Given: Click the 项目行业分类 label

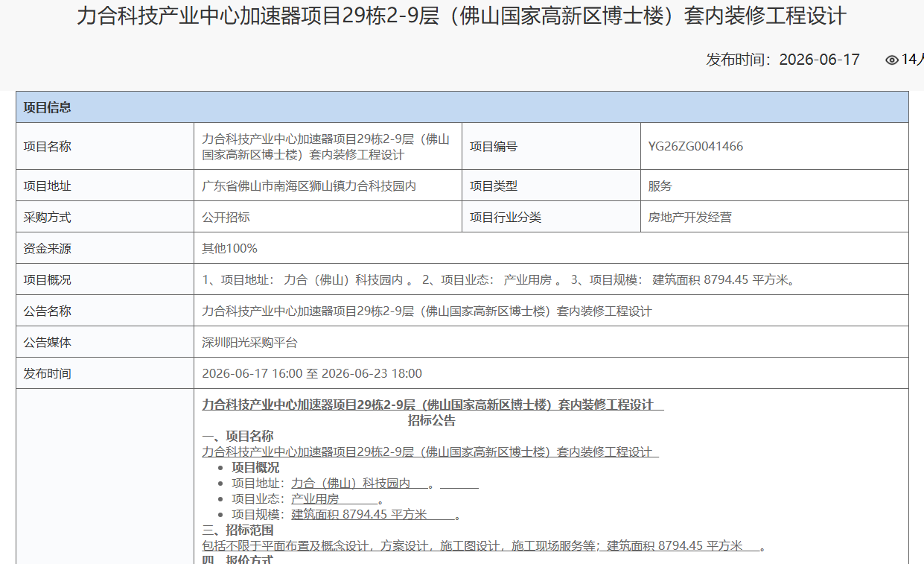Looking at the screenshot, I should point(505,218).
